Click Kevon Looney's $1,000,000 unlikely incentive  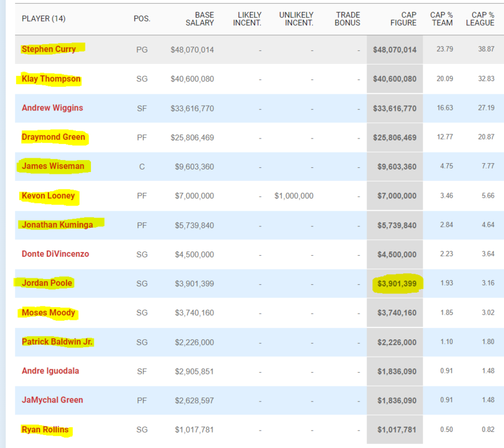(294, 196)
